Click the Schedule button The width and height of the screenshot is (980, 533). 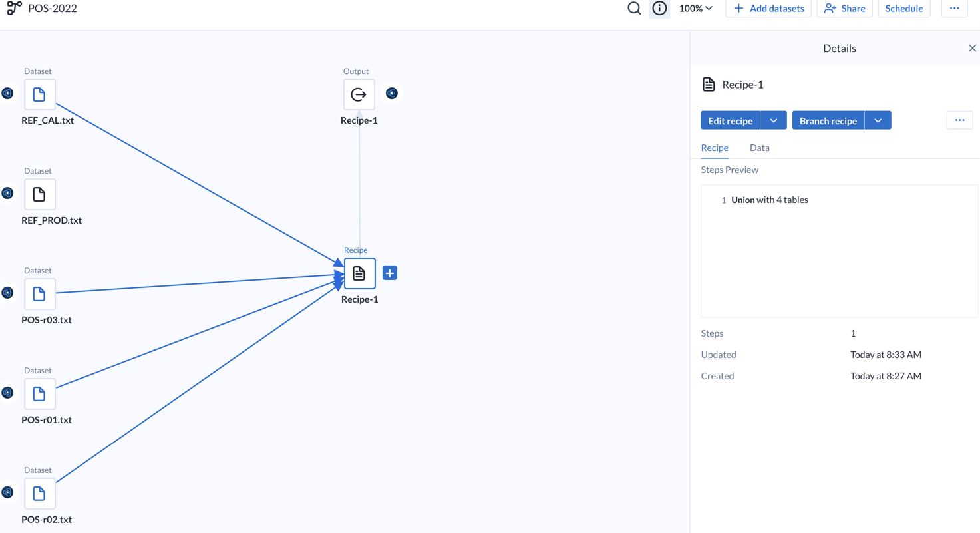pyautogui.click(x=903, y=9)
